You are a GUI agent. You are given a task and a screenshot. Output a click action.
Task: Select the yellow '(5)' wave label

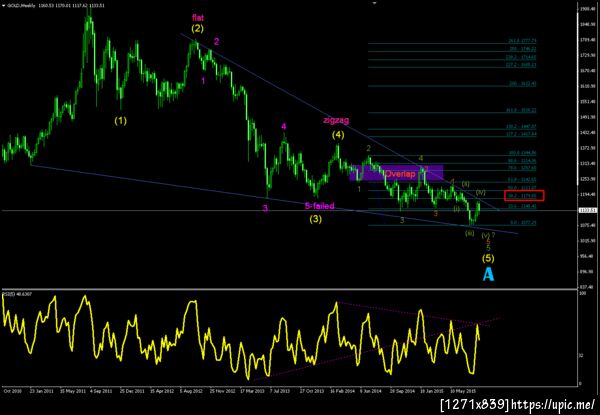pos(488,259)
